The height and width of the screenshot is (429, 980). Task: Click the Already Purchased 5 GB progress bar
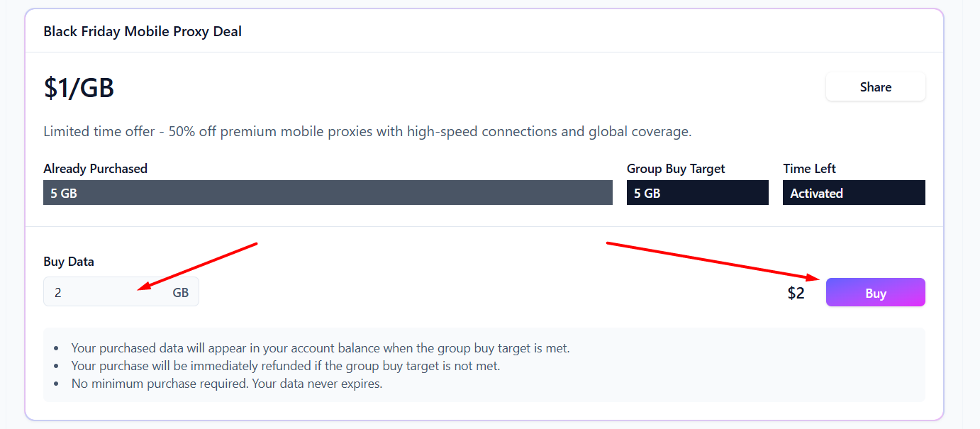click(328, 193)
